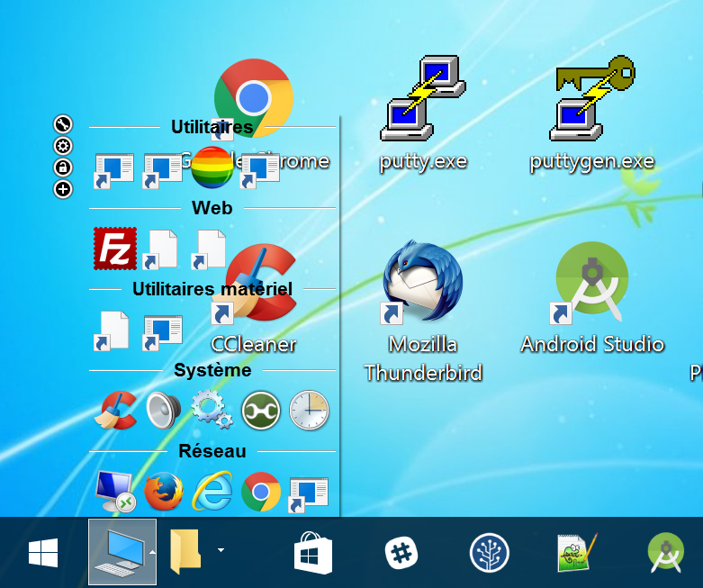The image size is (703, 588).
Task: Open the rainbow ball icon in Utilitaires
Action: coord(212,166)
